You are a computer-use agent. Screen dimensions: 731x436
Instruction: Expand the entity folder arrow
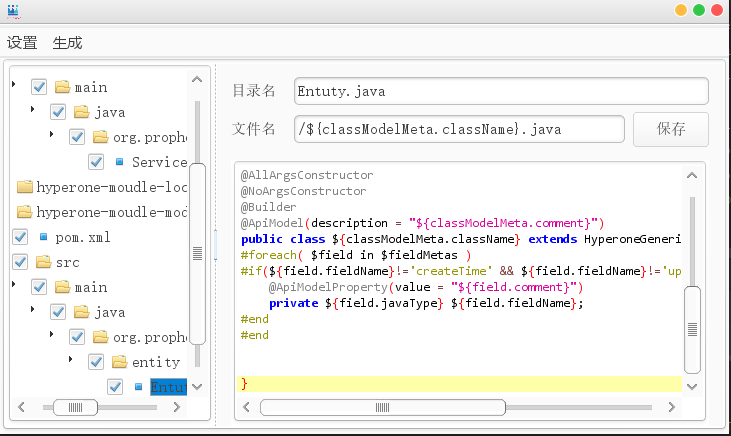(70, 359)
